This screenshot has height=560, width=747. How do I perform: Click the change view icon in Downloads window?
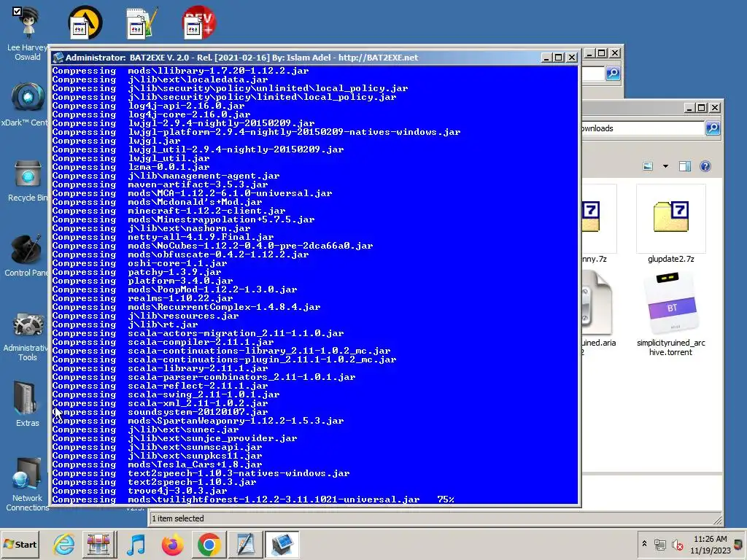click(x=648, y=166)
